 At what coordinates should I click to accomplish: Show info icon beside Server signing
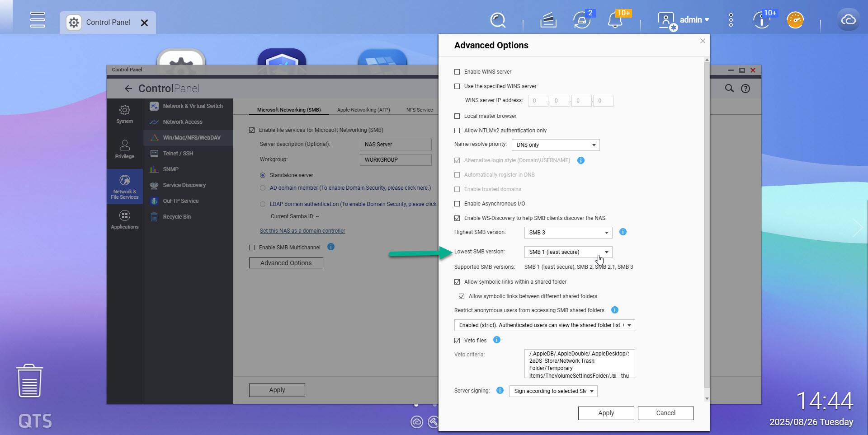[x=500, y=390]
